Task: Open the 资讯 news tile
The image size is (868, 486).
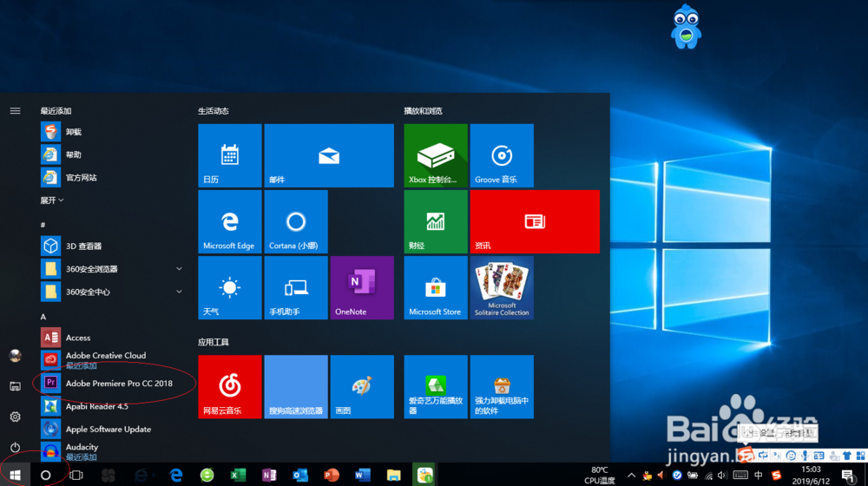Action: tap(535, 221)
